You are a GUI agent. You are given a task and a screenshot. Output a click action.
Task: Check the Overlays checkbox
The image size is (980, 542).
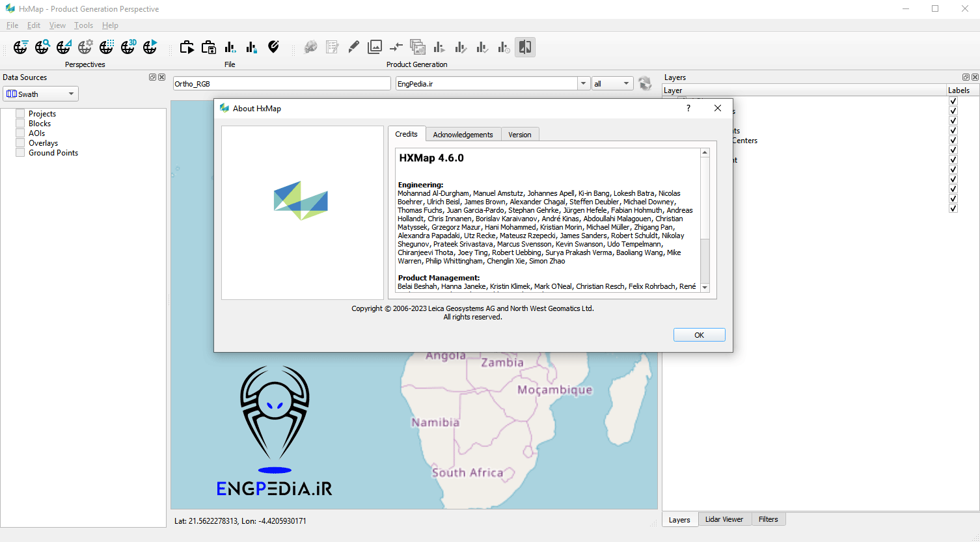[x=20, y=142]
